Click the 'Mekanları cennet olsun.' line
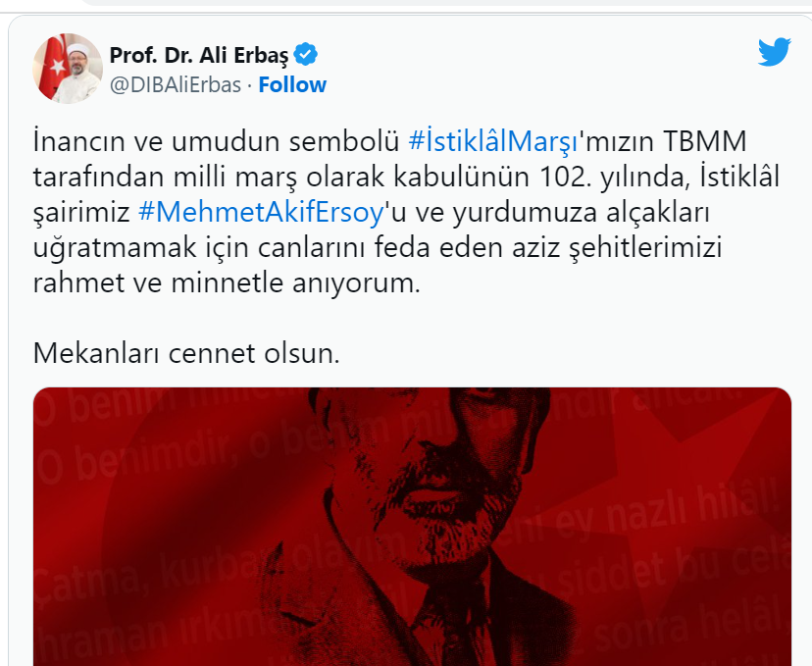This screenshot has height=666, width=812. pyautogui.click(x=186, y=354)
